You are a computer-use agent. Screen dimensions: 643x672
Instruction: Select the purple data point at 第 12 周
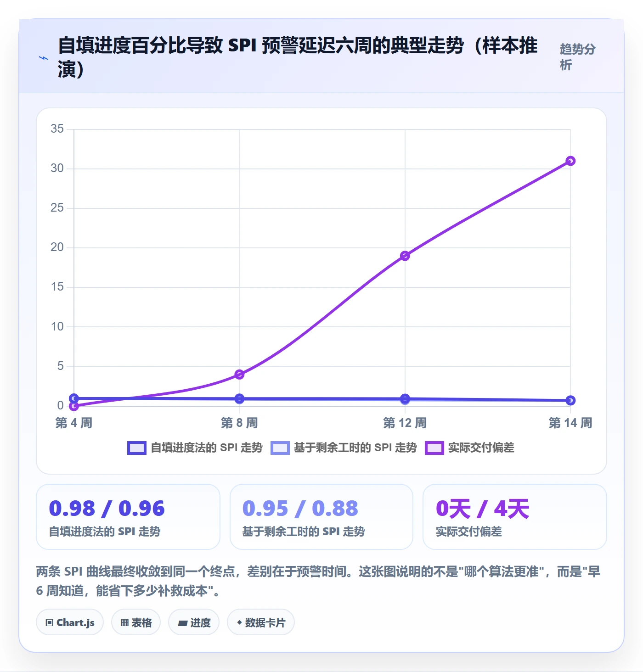pos(405,256)
